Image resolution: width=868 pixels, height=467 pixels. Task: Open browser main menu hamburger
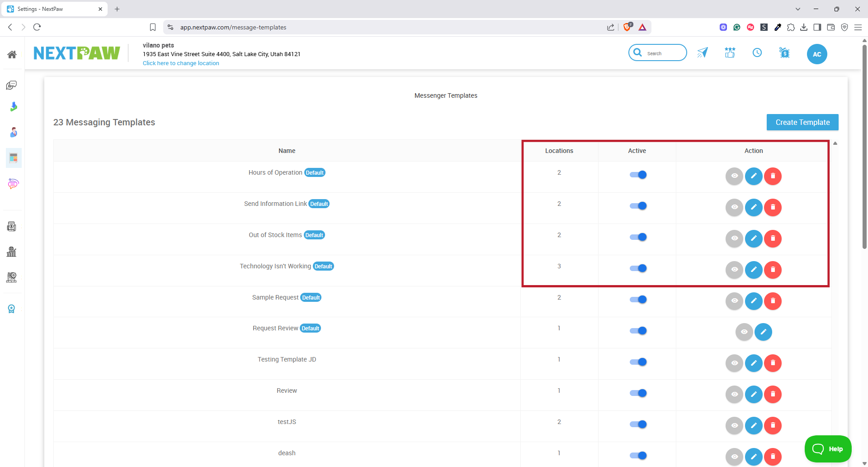(858, 27)
